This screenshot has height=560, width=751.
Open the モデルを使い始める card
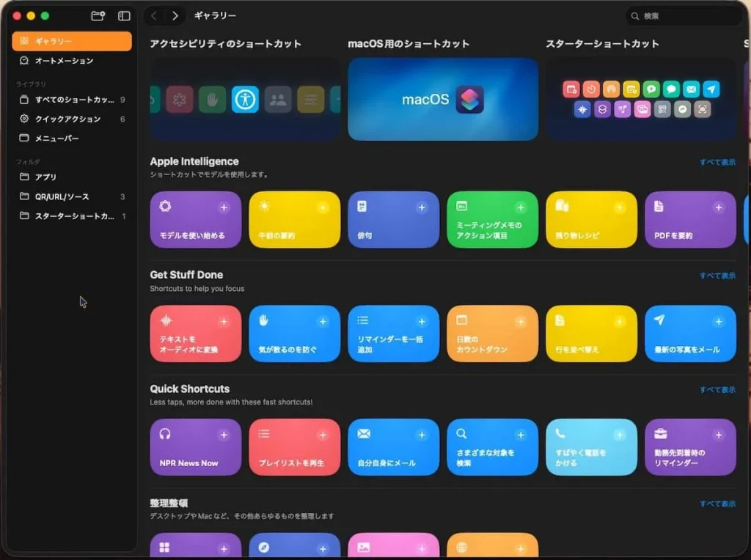[195, 220]
